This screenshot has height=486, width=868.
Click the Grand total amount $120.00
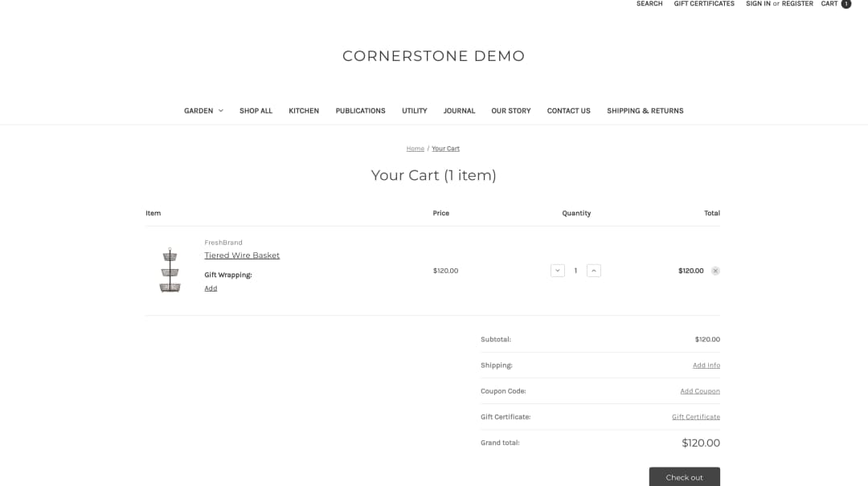(x=701, y=443)
